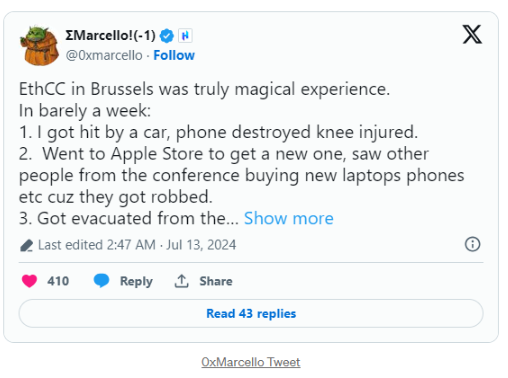
Task: Follow the @0xmarcello account
Action: click(x=174, y=55)
